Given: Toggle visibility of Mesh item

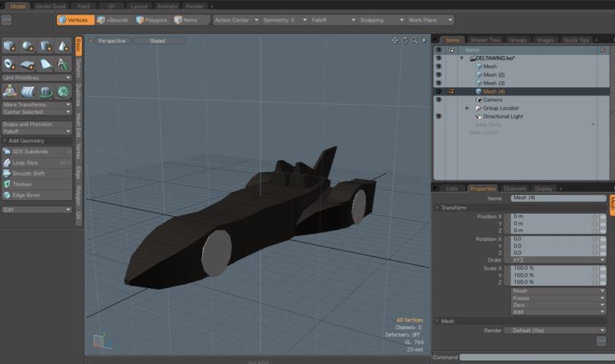Looking at the screenshot, I should (x=439, y=66).
